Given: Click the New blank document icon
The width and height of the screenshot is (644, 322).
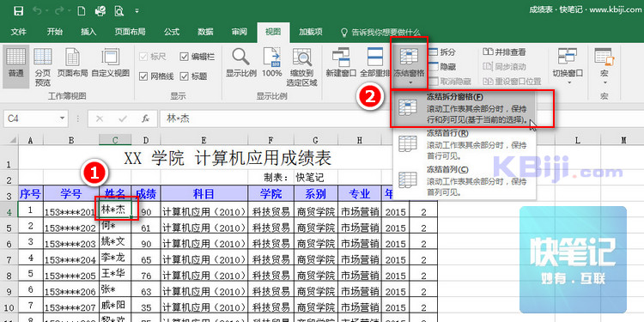Looking at the screenshot, I should 82,10.
